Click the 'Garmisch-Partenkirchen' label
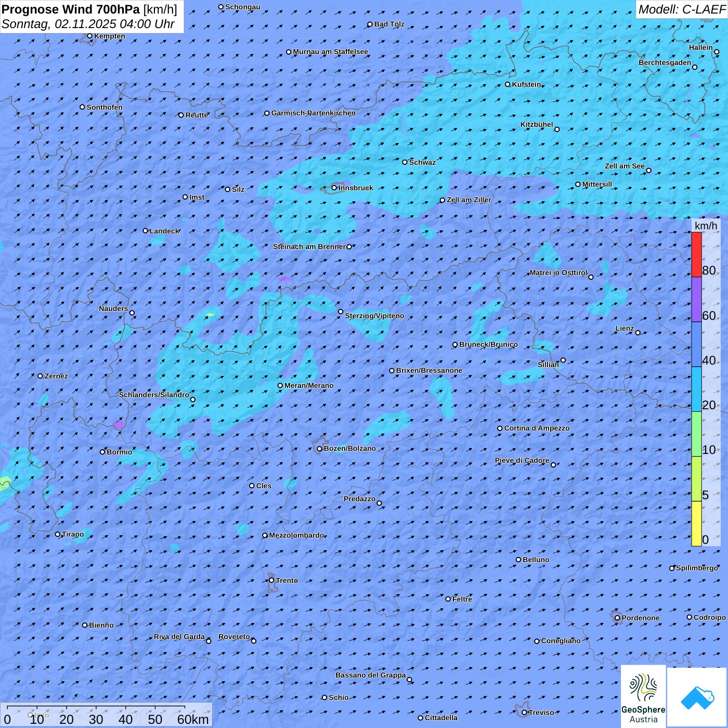Screen dimensions: 728x728 (314, 113)
